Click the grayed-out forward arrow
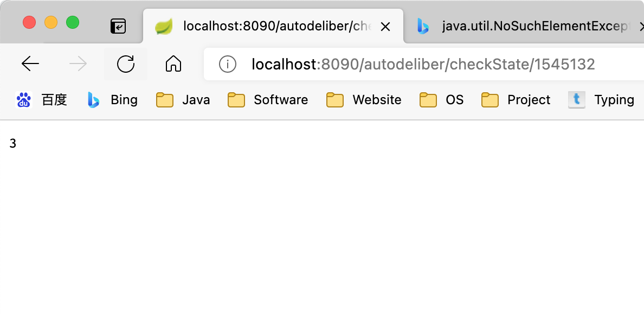The image size is (644, 318). (x=78, y=64)
